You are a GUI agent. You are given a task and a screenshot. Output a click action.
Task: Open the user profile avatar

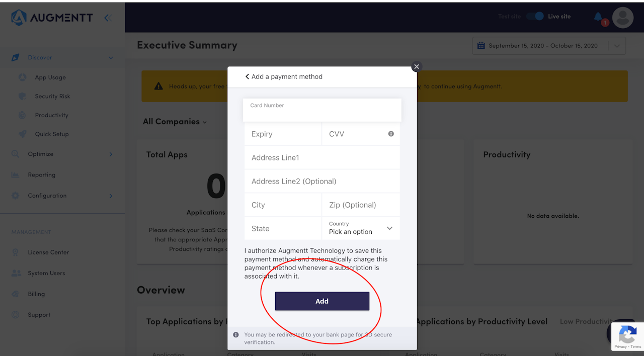point(623,18)
